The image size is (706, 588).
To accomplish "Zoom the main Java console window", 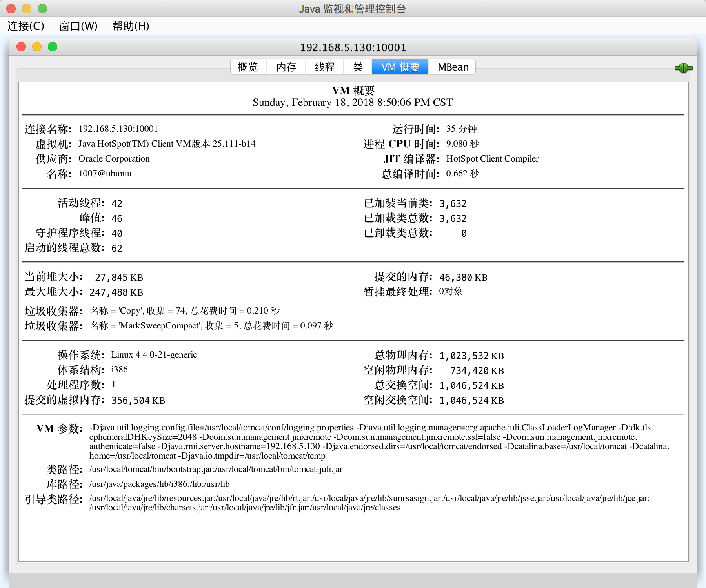I will coord(42,8).
